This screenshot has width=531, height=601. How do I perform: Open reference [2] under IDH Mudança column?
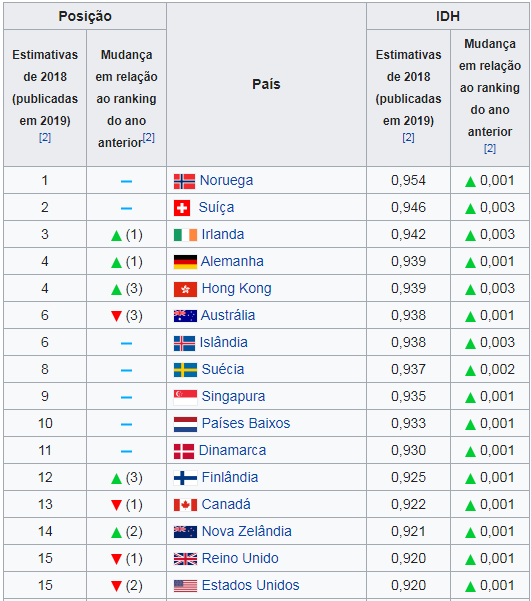[x=490, y=148]
